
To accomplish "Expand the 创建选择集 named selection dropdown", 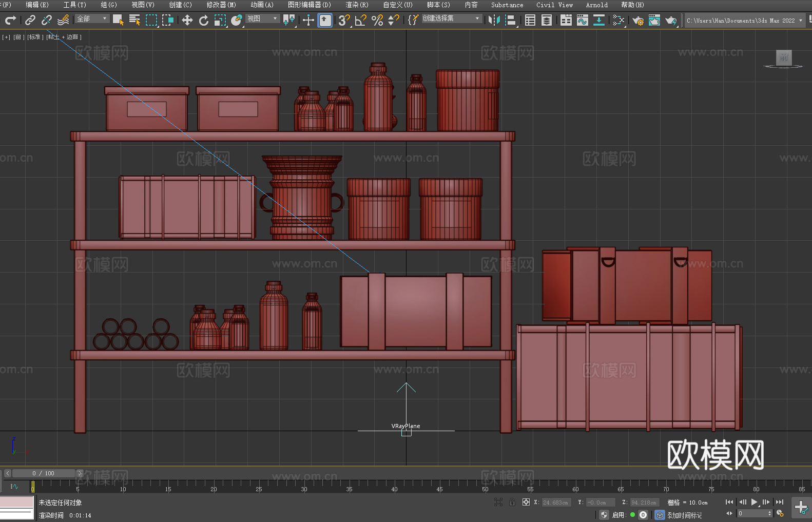I will [452, 18].
